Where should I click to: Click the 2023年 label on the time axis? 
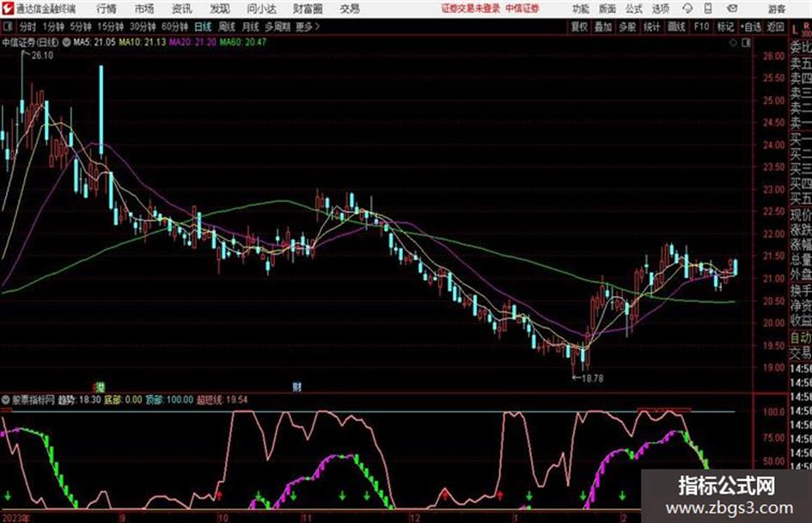pyautogui.click(x=15, y=518)
